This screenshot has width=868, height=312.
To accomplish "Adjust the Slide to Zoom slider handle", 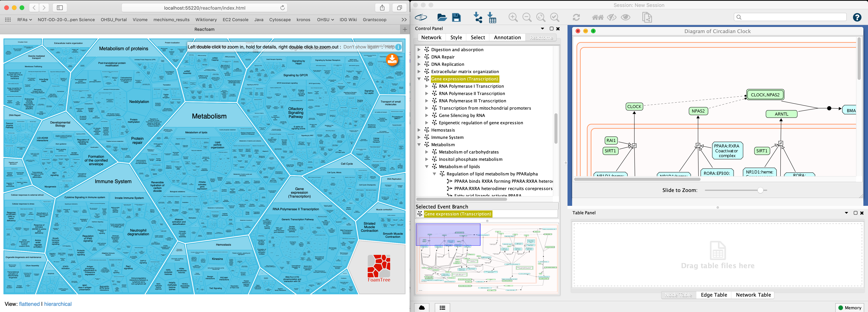I will coord(760,190).
